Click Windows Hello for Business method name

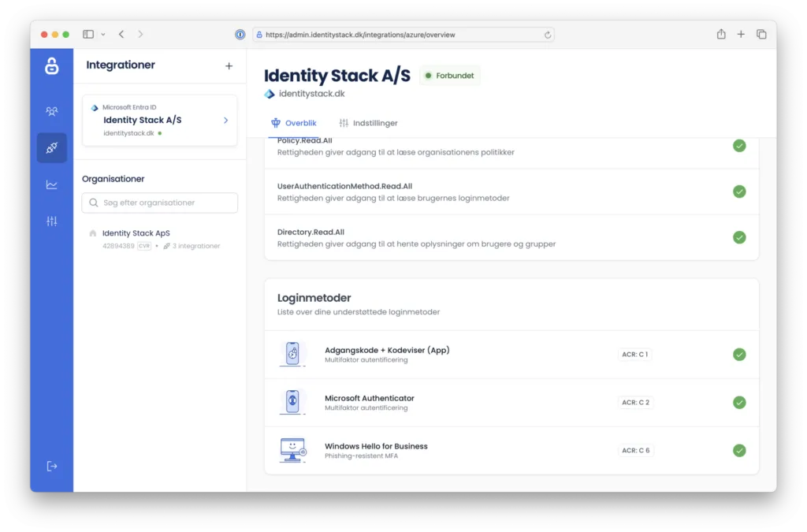tap(376, 446)
